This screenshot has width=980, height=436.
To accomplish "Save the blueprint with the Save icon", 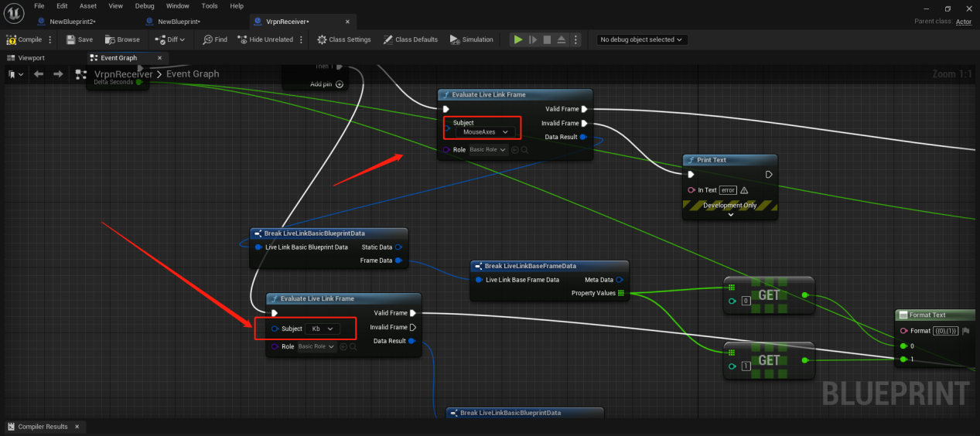I will tap(71, 39).
